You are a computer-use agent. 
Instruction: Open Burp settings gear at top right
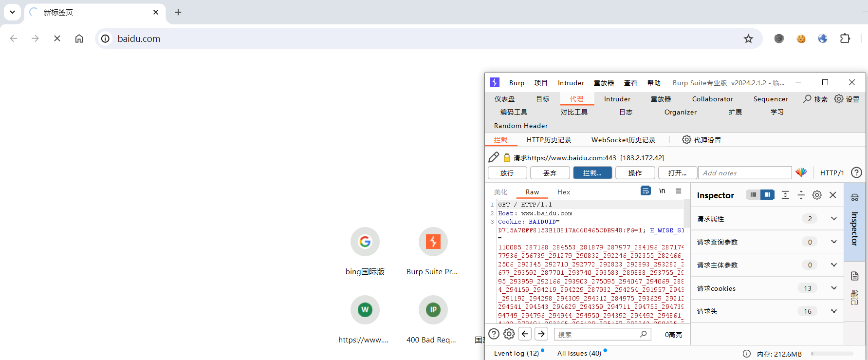pos(839,99)
